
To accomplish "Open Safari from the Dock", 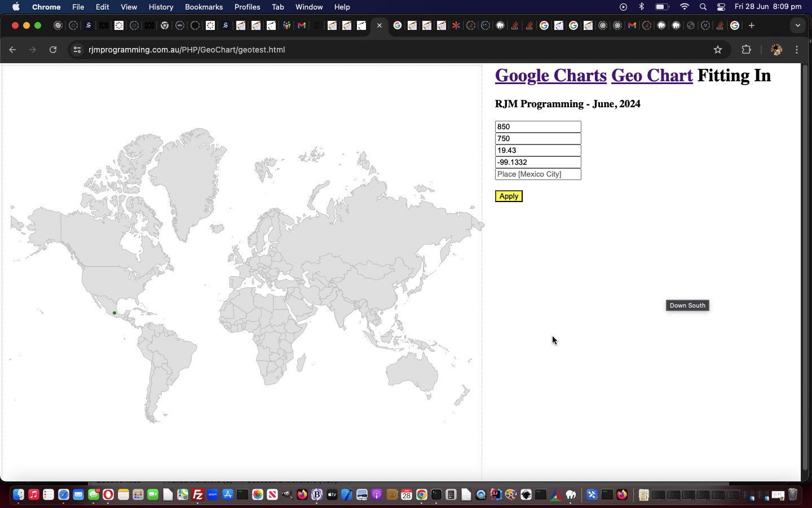I will point(63,495).
